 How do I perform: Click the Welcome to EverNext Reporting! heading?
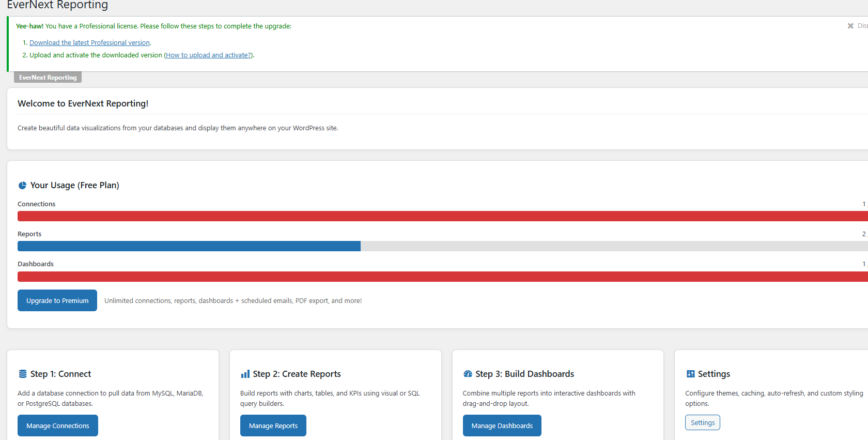coord(83,103)
